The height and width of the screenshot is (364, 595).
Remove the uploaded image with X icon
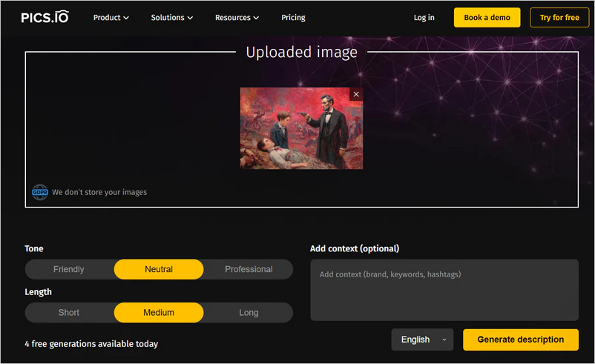356,94
